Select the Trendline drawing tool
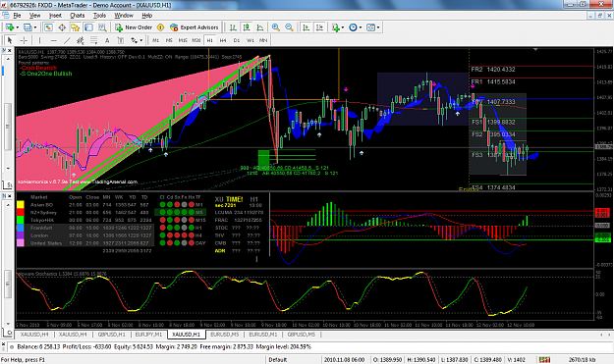This screenshot has height=364, width=614. (x=67, y=40)
